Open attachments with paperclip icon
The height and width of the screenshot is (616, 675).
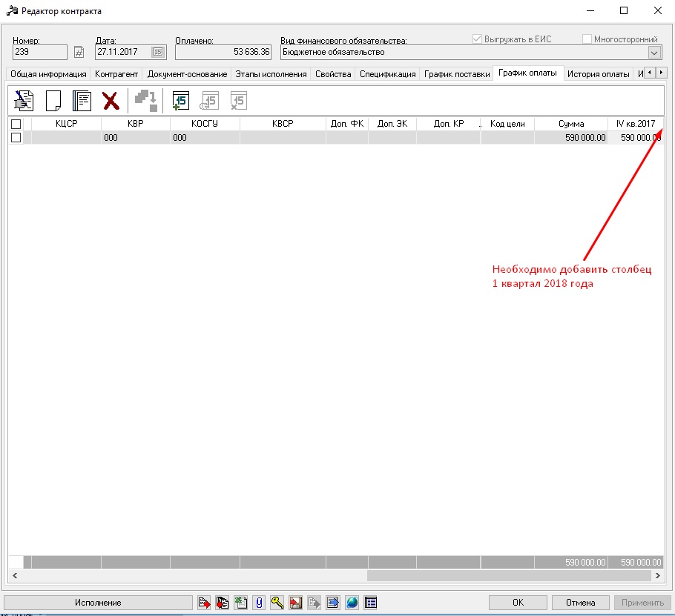point(259,603)
